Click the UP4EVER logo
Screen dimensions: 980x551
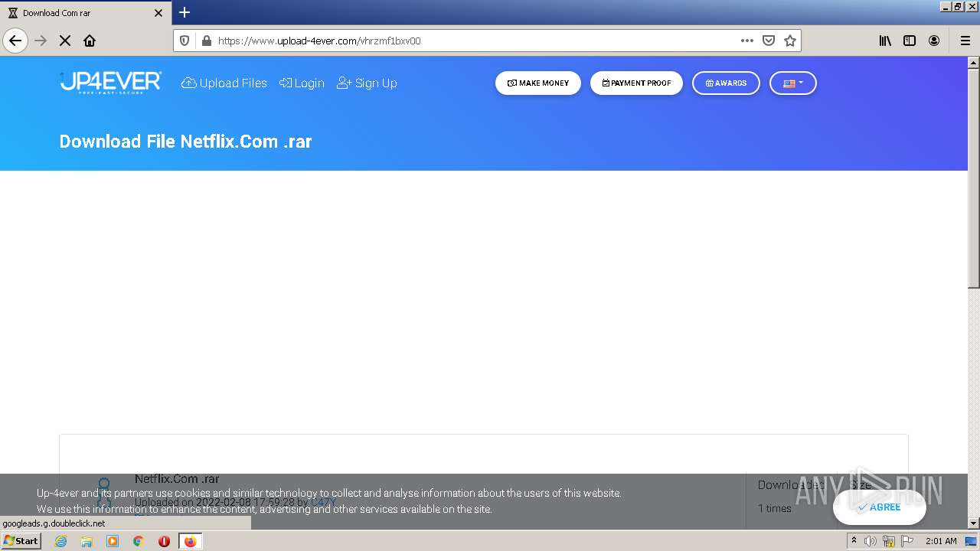[110, 83]
